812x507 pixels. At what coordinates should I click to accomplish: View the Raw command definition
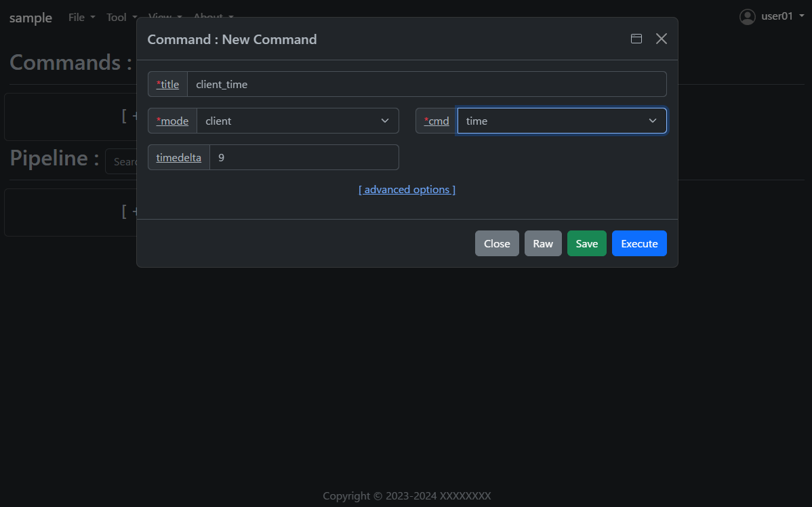tap(542, 243)
